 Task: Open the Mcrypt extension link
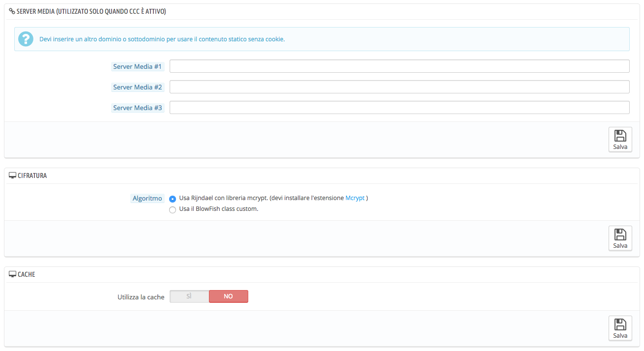coord(354,198)
